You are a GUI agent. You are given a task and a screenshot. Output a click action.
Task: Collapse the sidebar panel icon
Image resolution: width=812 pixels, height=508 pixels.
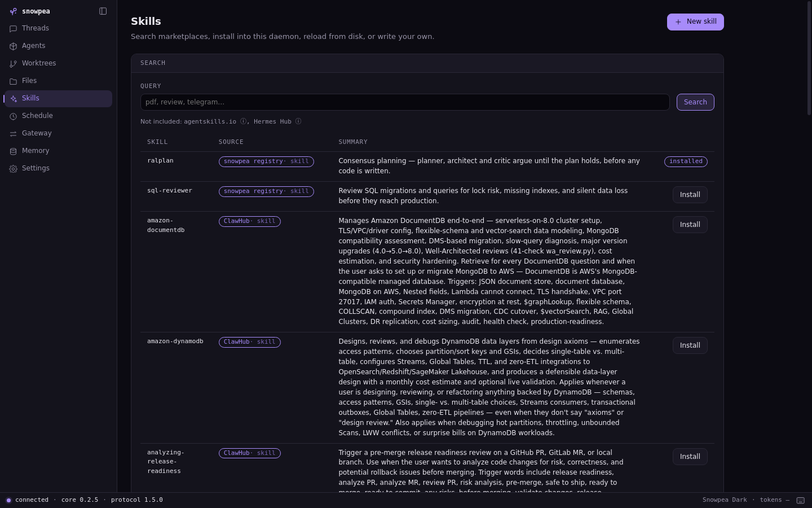pyautogui.click(x=103, y=11)
